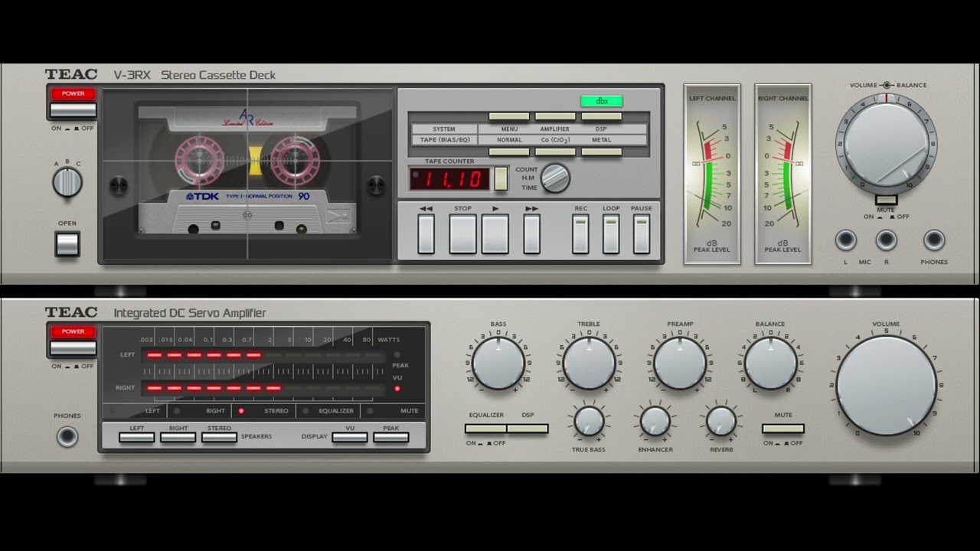Click the fast-forward transport key
Screen dimensions: 980x551
click(x=531, y=234)
